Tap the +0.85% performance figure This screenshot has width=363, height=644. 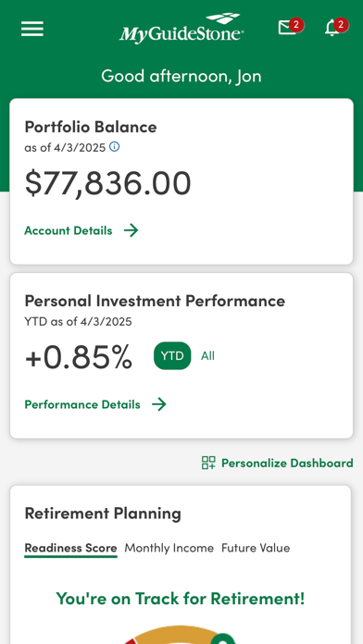pyautogui.click(x=79, y=356)
